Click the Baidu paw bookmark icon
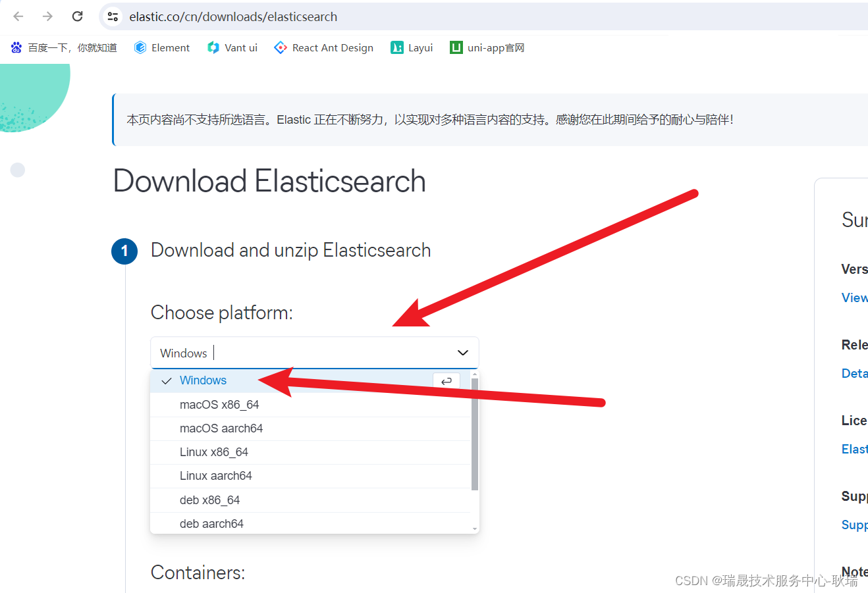The height and width of the screenshot is (593, 868). [x=16, y=47]
